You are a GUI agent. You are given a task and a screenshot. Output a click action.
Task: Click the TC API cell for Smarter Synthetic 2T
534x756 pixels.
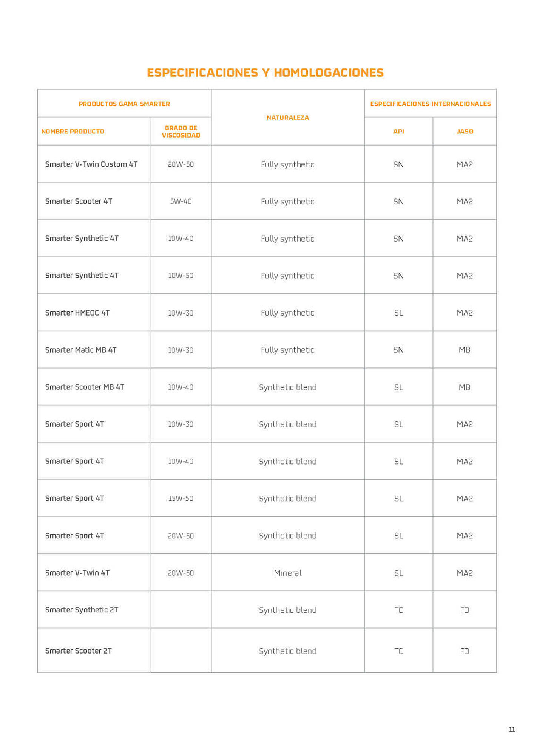(398, 610)
